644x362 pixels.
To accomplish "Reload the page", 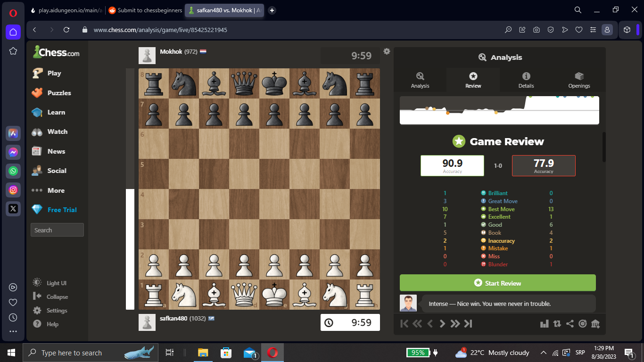I will [66, 30].
